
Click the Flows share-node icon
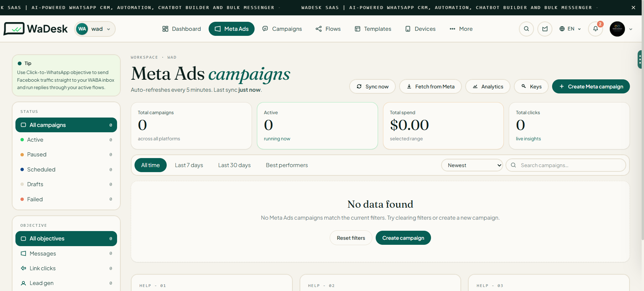coord(319,29)
